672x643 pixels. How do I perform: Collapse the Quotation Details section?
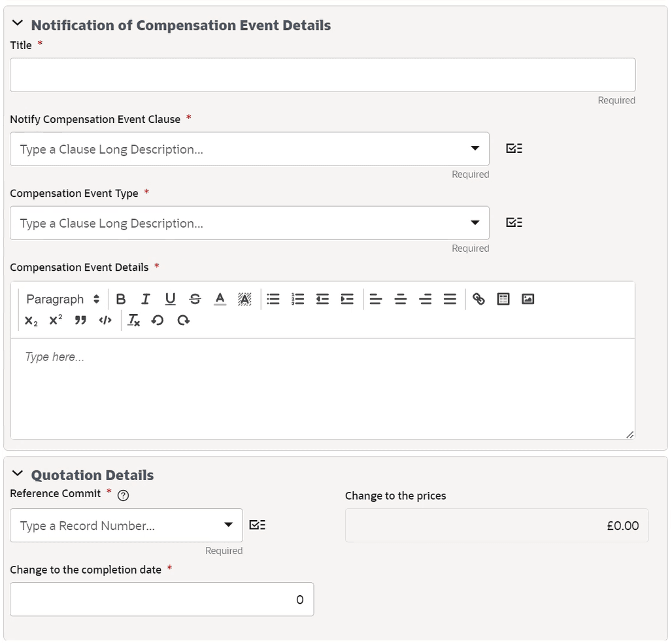point(17,474)
